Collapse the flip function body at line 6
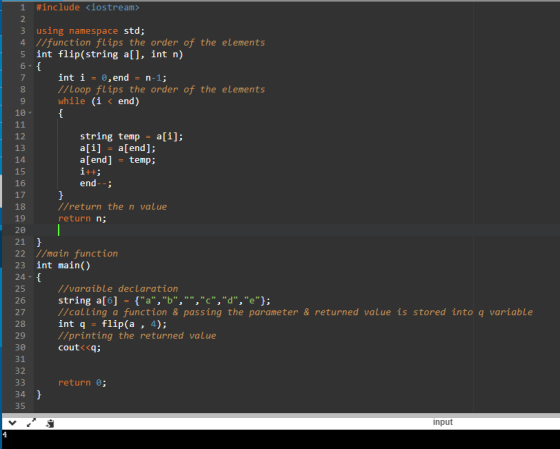 point(30,66)
